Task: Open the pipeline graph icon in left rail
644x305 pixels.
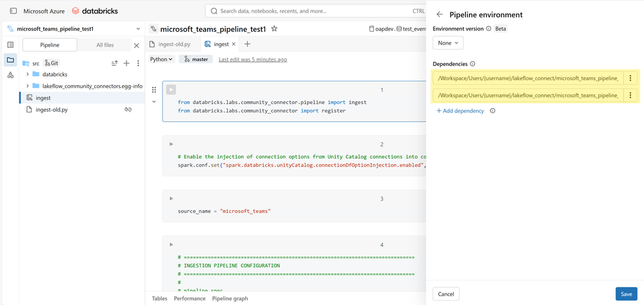Action: 11,75
